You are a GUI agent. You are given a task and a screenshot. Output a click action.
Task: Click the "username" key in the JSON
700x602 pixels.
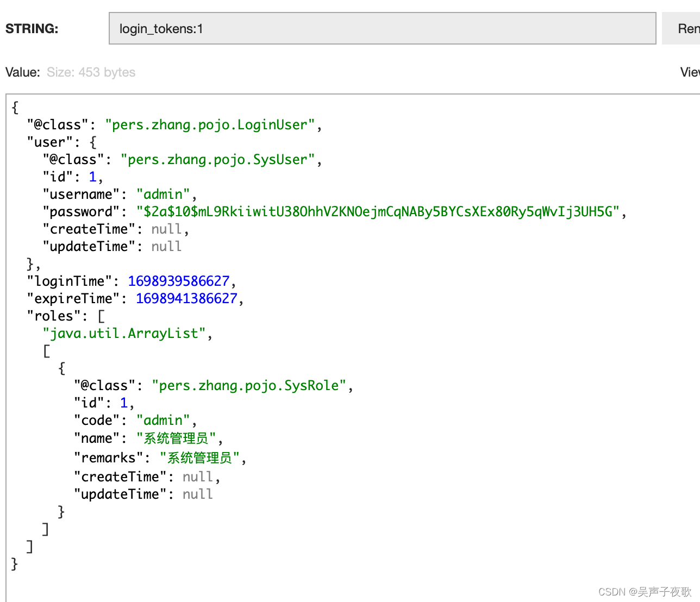(x=81, y=195)
